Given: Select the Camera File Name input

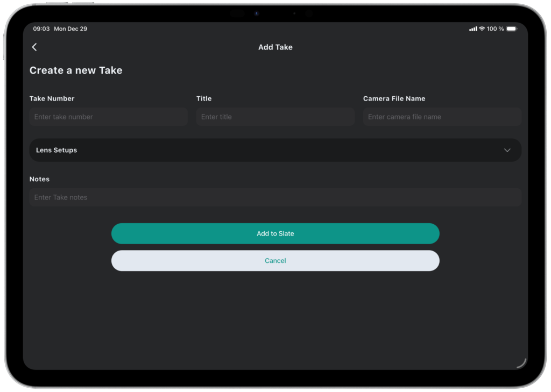Looking at the screenshot, I should coord(442,117).
